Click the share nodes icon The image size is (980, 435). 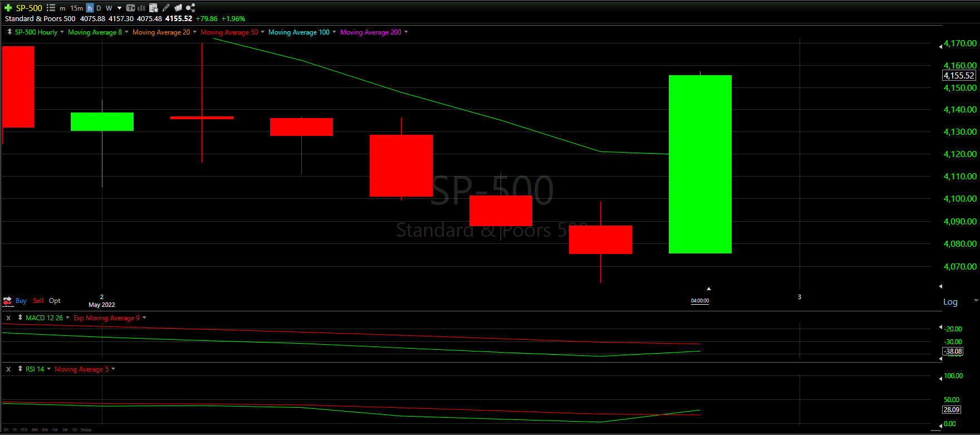190,8
